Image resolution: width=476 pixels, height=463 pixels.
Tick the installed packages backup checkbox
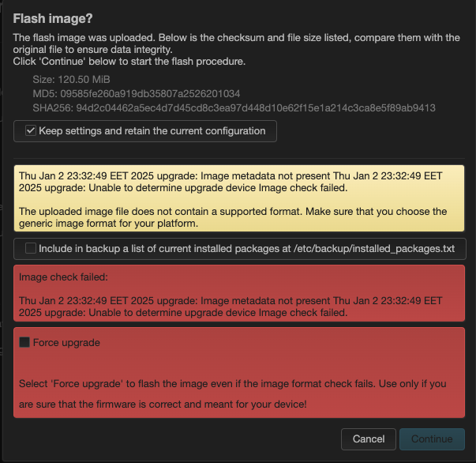(x=31, y=248)
